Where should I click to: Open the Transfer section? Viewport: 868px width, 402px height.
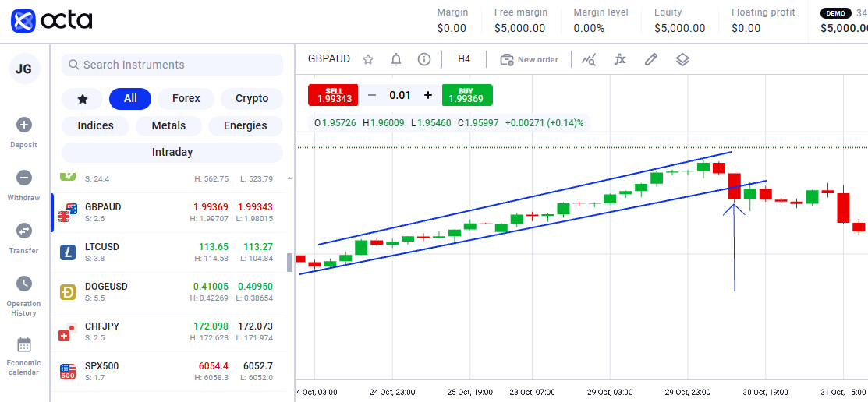[x=24, y=239]
